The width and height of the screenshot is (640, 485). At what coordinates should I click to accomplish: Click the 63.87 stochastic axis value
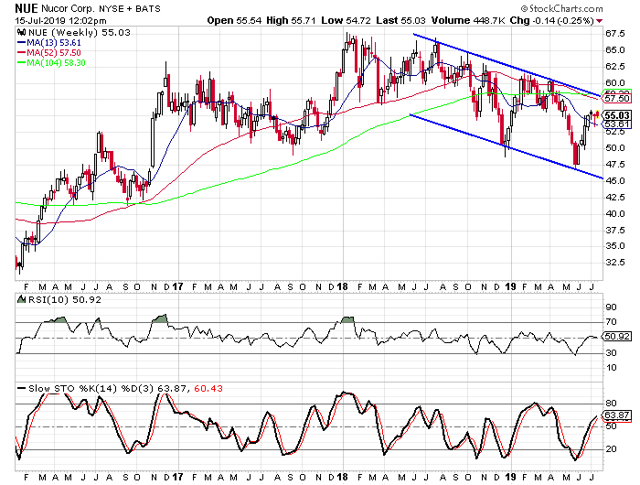click(x=617, y=416)
